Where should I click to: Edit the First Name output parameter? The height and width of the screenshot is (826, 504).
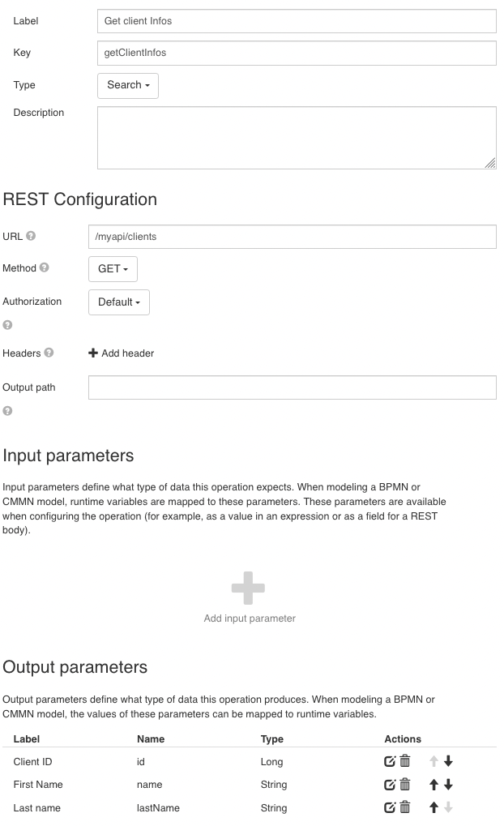(x=390, y=785)
